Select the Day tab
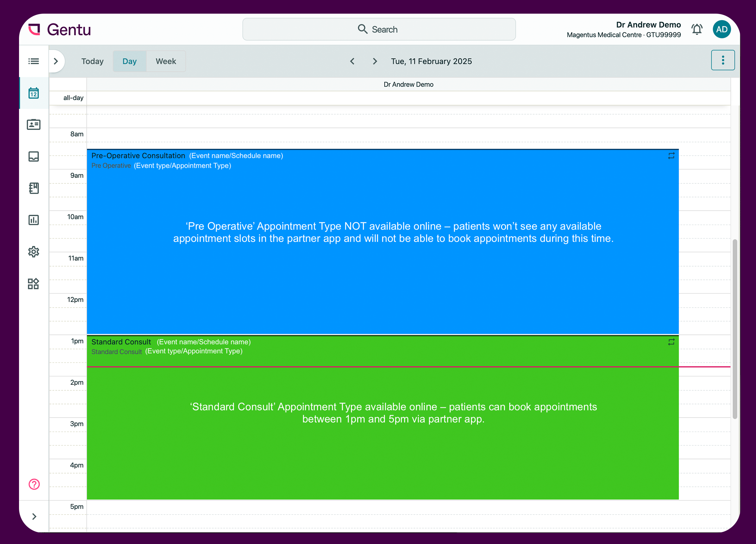The height and width of the screenshot is (544, 756). coord(129,61)
